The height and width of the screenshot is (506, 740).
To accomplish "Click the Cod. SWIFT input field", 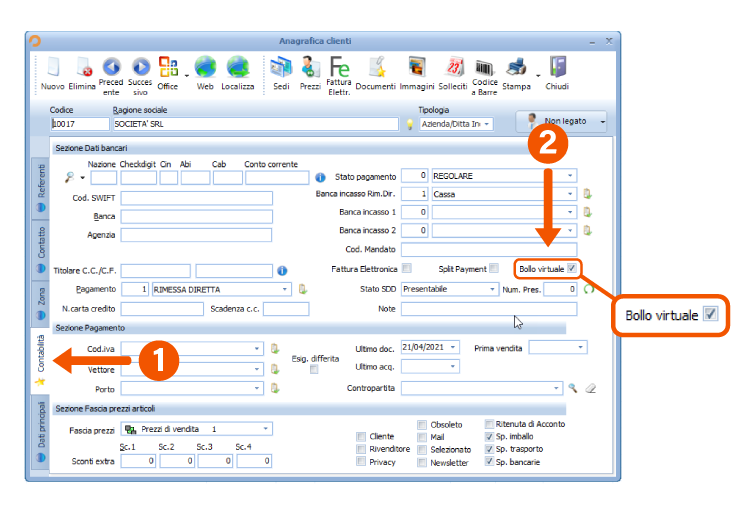I will [x=197, y=198].
